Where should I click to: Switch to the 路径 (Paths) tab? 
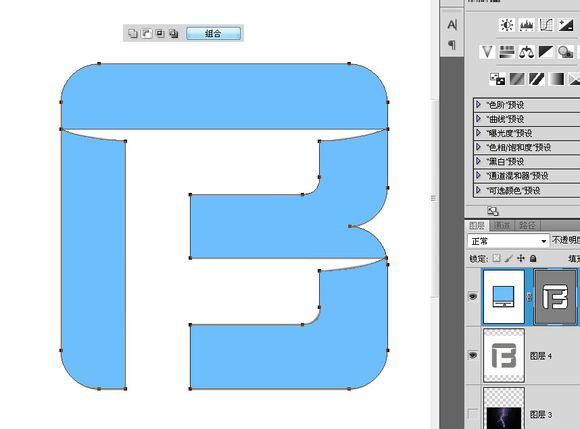pos(527,225)
